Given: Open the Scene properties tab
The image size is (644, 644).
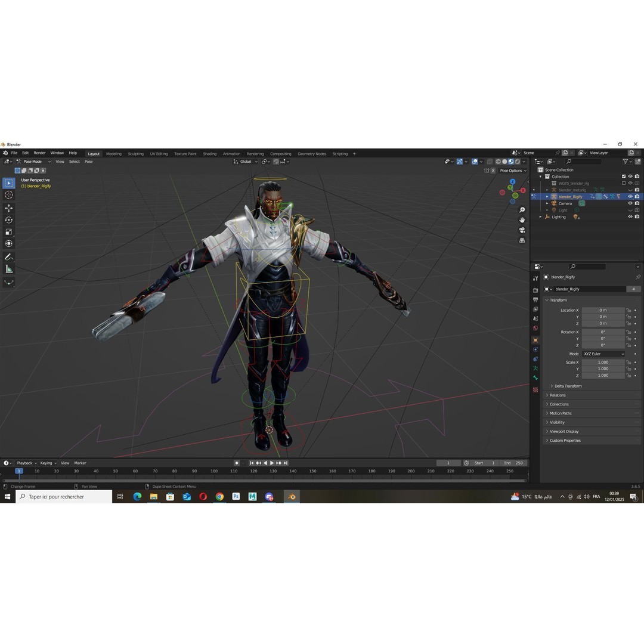Looking at the screenshot, I should coord(535,318).
